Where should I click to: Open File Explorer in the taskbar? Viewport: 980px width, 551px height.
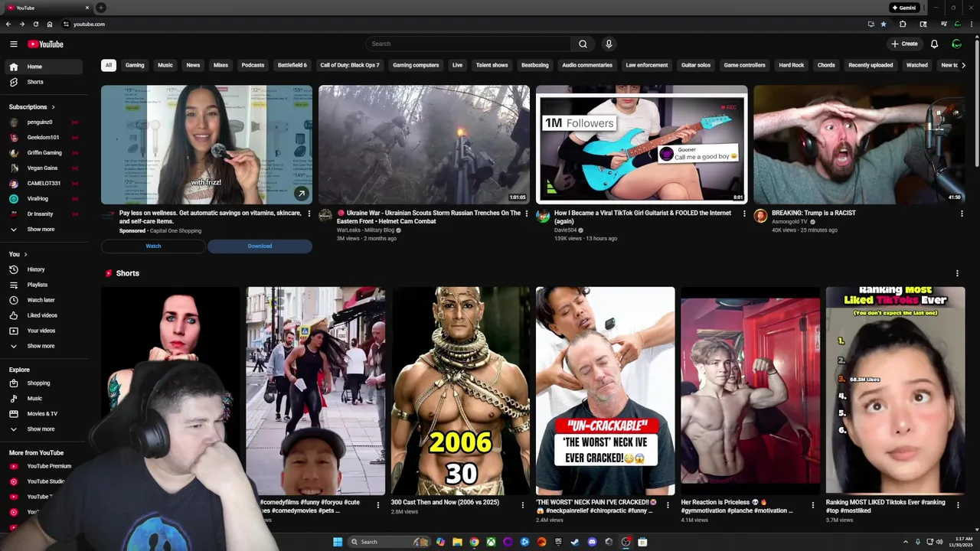[457, 542]
